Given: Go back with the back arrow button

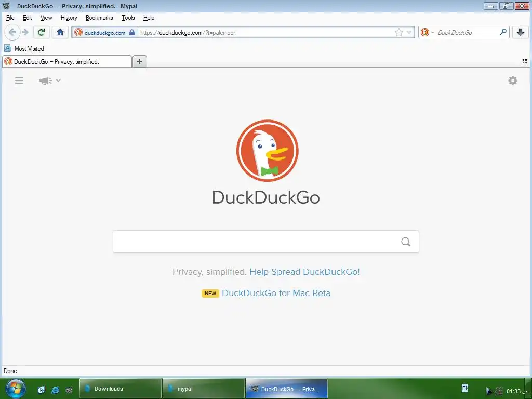Looking at the screenshot, I should [12, 33].
